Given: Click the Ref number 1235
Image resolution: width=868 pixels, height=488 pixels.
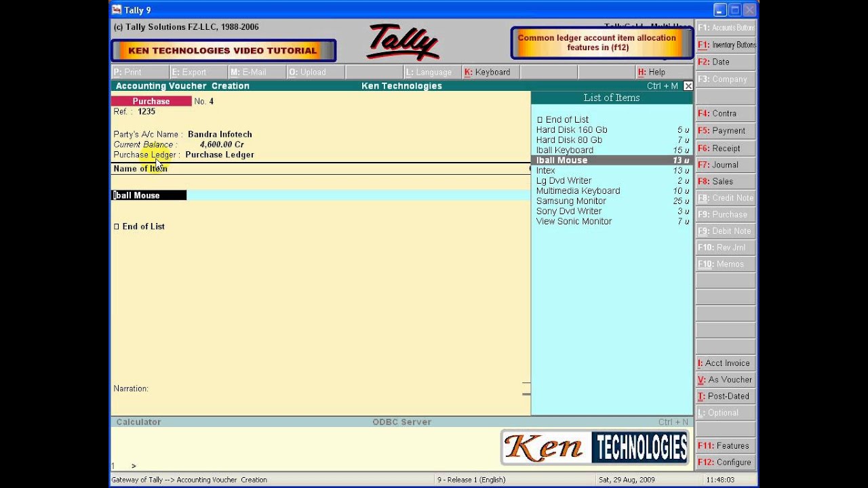Looking at the screenshot, I should 146,111.
